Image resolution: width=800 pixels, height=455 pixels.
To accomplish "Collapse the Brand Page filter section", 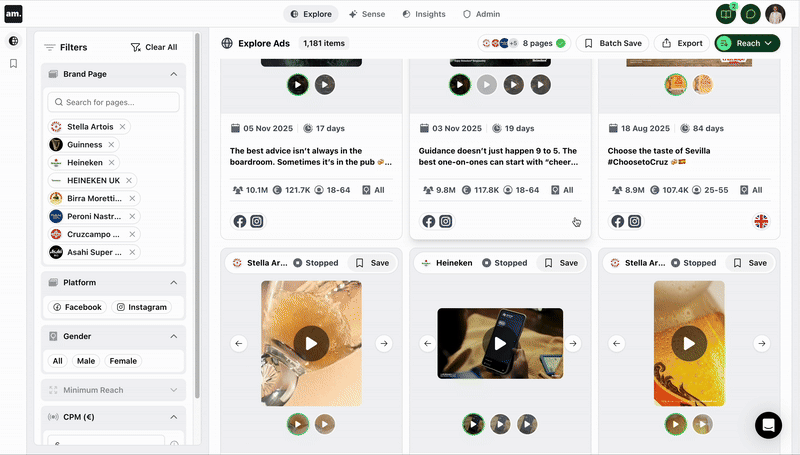I will 173,74.
